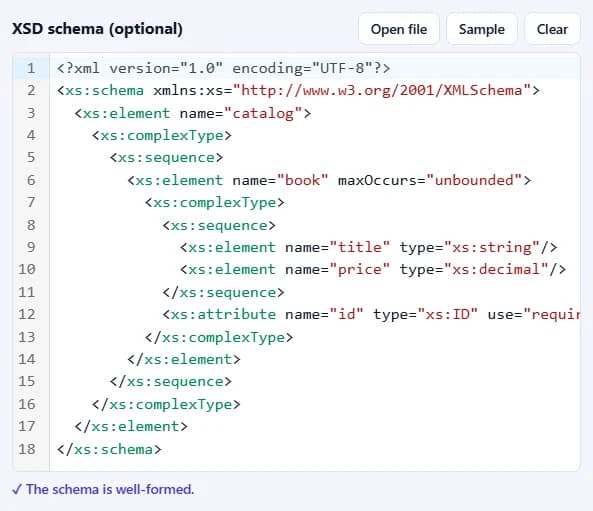Click the XSD schema (optional) heading
This screenshot has width=593, height=511.
pos(97,29)
